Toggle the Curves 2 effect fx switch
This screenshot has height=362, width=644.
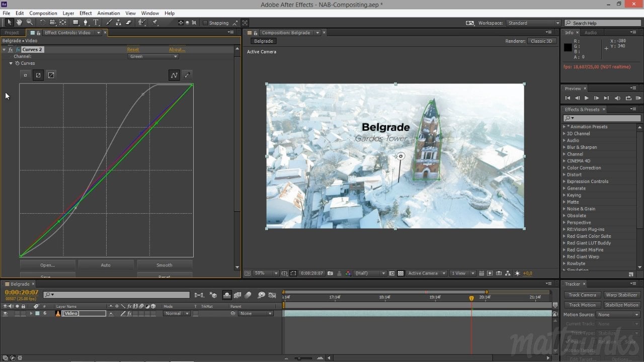point(11,50)
